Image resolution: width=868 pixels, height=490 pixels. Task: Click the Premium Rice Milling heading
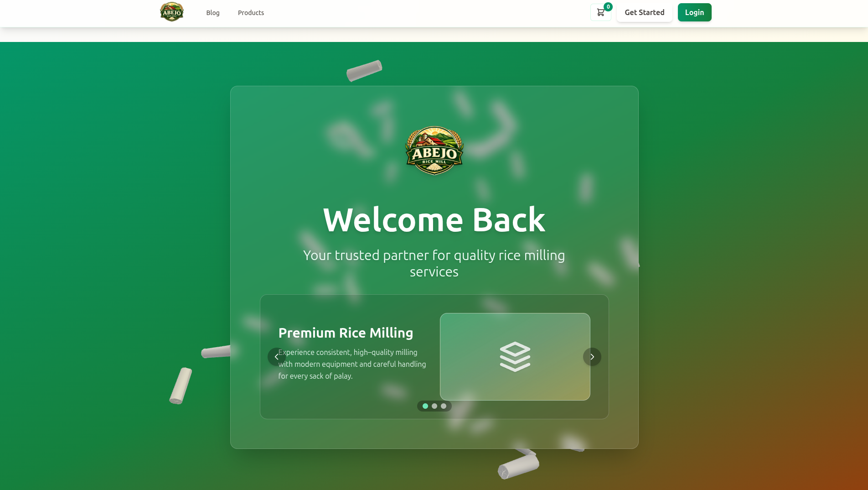click(346, 333)
